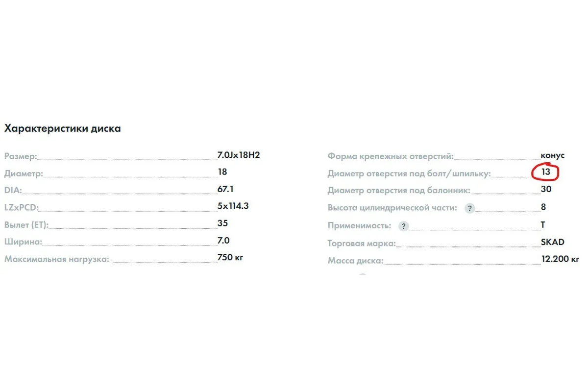The width and height of the screenshot is (588, 392).
Task: Click the Применимость value T
Action: (x=543, y=224)
